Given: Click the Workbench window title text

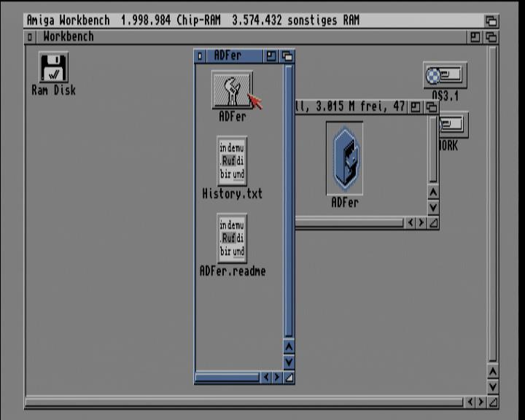Looking at the screenshot, I should (x=69, y=36).
